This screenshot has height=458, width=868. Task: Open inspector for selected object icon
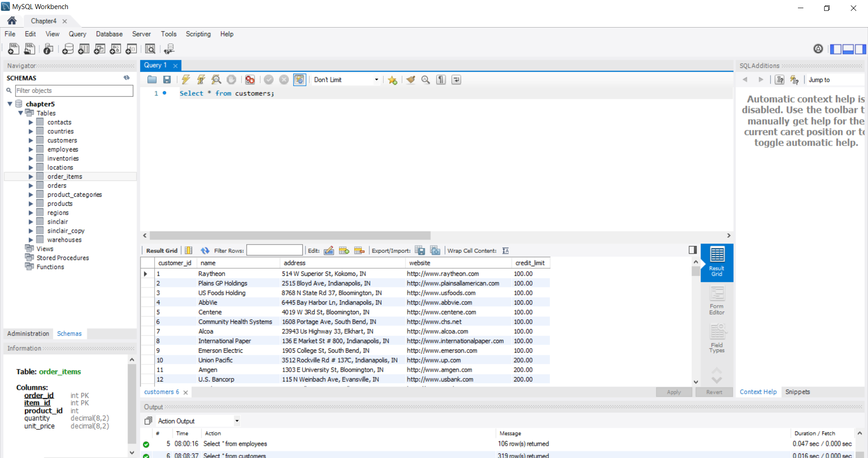click(x=48, y=49)
